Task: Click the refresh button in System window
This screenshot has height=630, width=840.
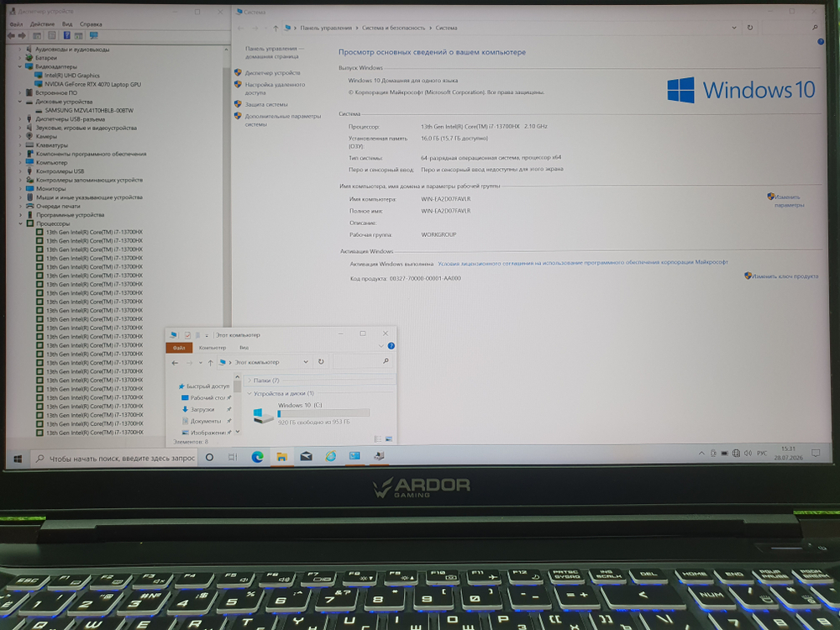Action: (x=750, y=28)
